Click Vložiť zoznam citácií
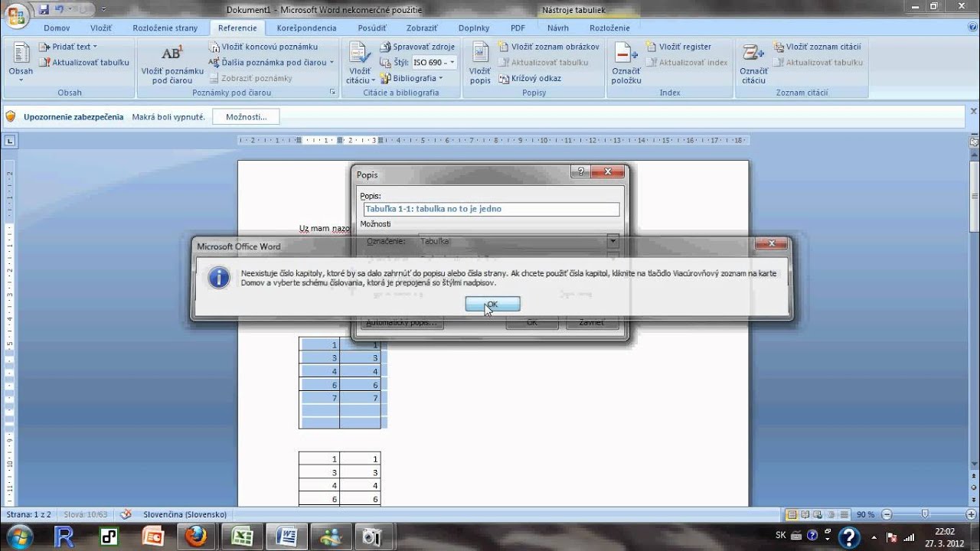 817,47
